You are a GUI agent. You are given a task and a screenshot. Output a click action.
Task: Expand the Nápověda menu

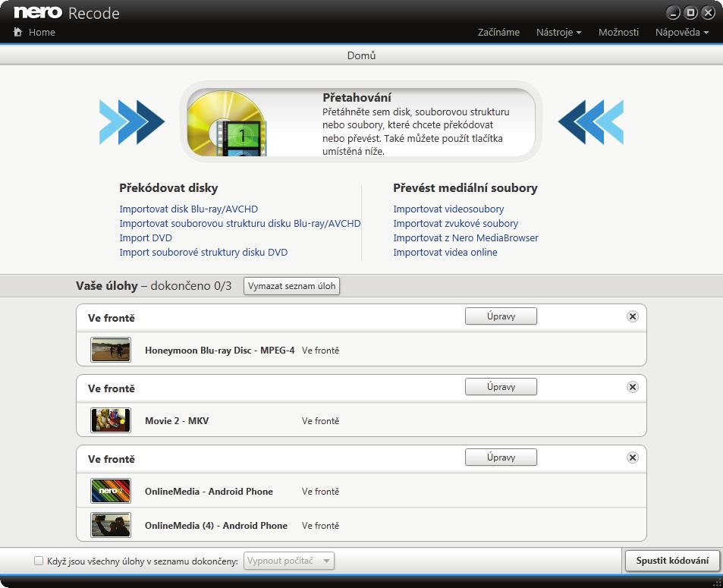tap(681, 33)
